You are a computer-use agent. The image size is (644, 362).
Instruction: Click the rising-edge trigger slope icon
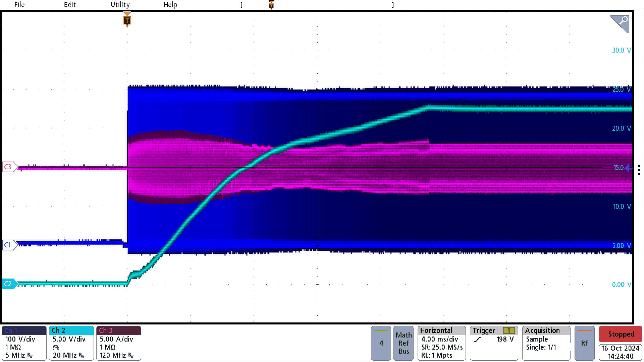[478, 340]
